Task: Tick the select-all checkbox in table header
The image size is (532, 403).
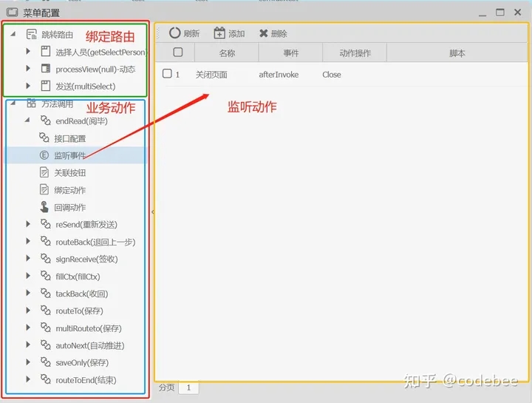Action: pos(178,52)
